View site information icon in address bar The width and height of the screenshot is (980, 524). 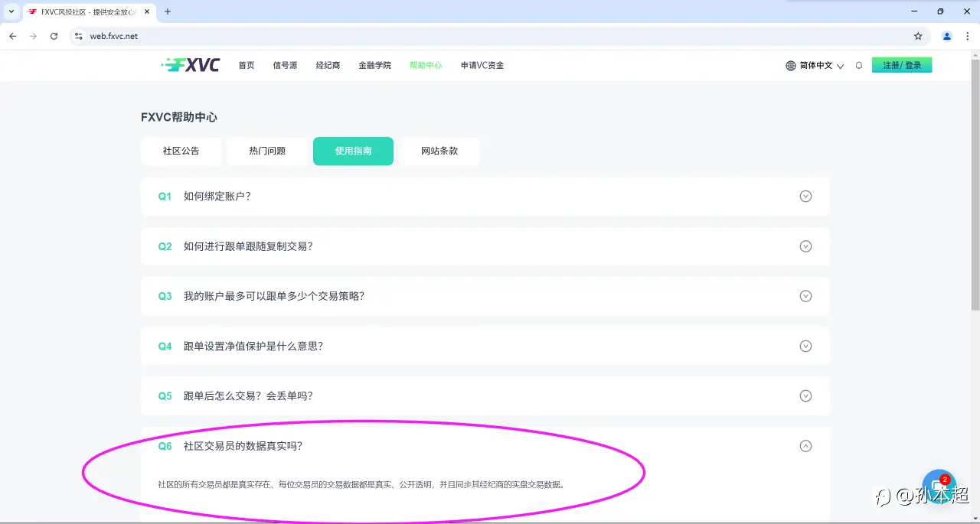[77, 36]
